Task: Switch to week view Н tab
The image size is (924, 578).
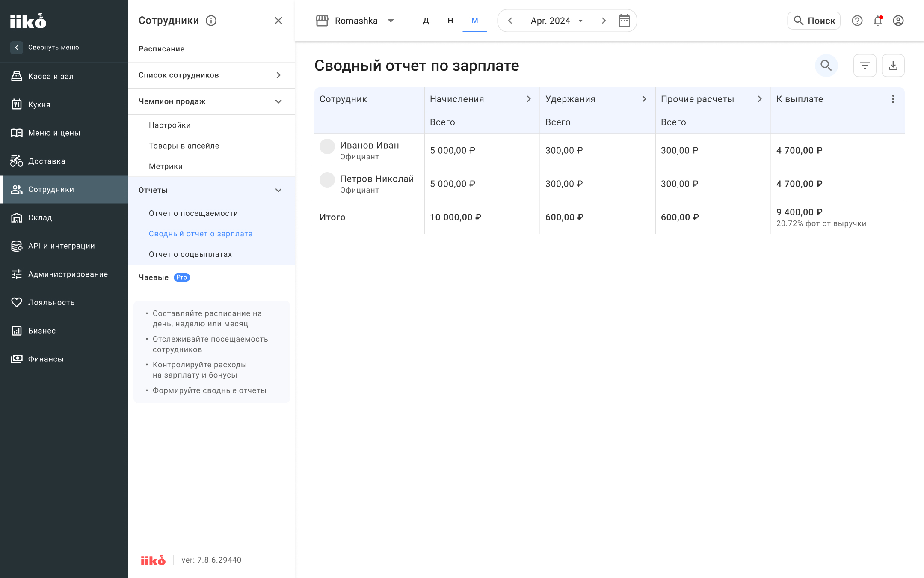Action: (450, 21)
